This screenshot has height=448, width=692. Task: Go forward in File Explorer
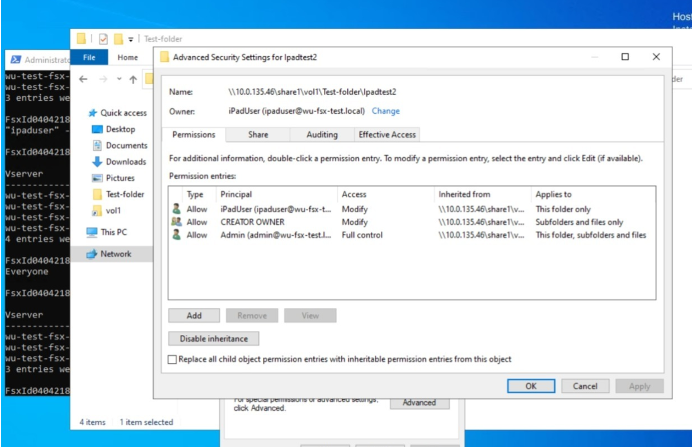point(103,79)
